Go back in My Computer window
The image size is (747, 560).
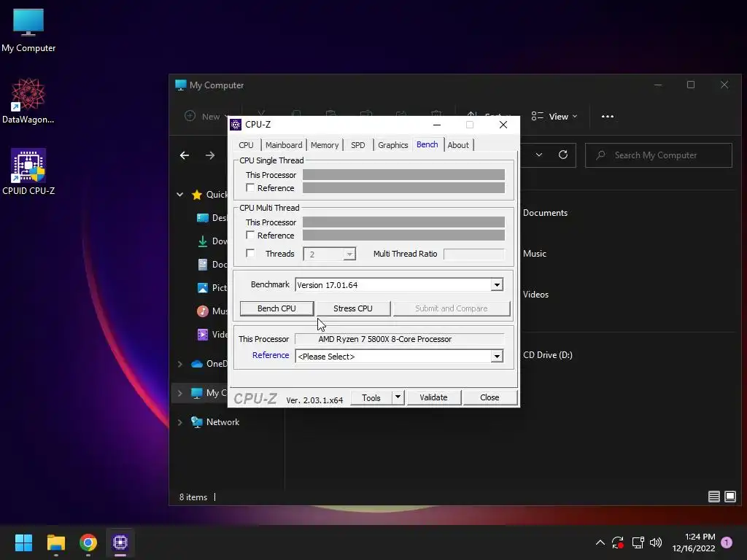click(185, 155)
